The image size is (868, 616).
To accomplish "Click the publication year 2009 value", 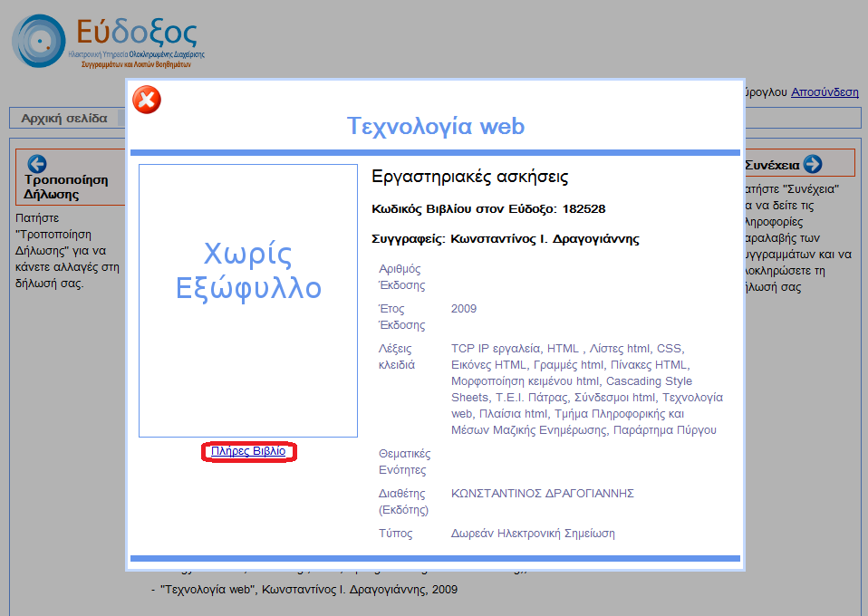I will [x=464, y=309].
